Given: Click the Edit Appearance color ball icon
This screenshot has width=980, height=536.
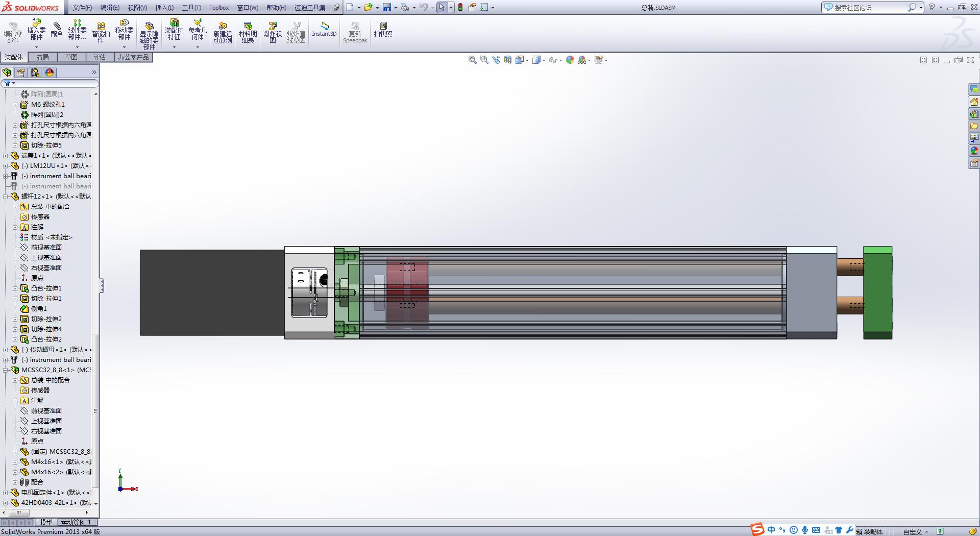Looking at the screenshot, I should pyautogui.click(x=570, y=60).
